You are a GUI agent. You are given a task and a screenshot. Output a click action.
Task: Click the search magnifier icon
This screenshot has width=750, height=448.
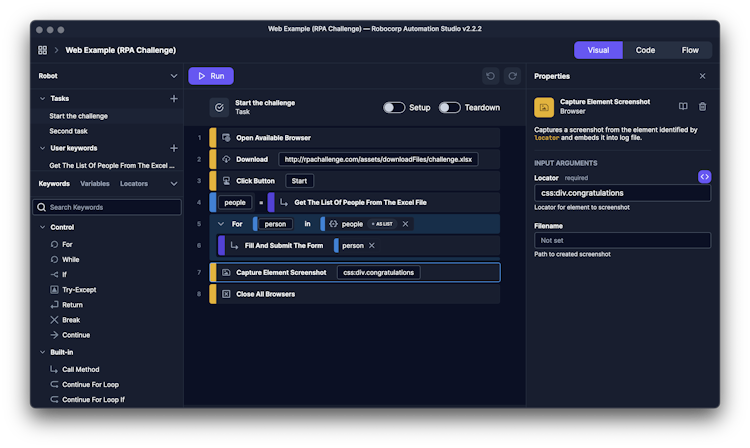[x=42, y=207]
